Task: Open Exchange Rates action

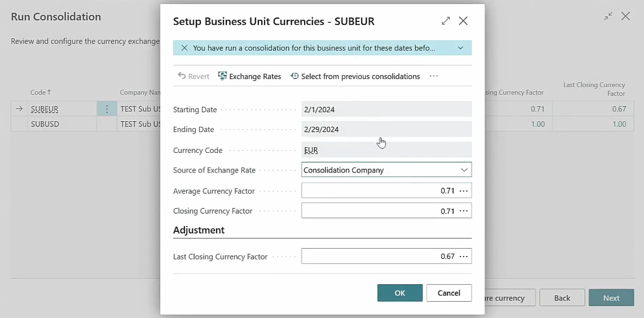Action: 249,77
